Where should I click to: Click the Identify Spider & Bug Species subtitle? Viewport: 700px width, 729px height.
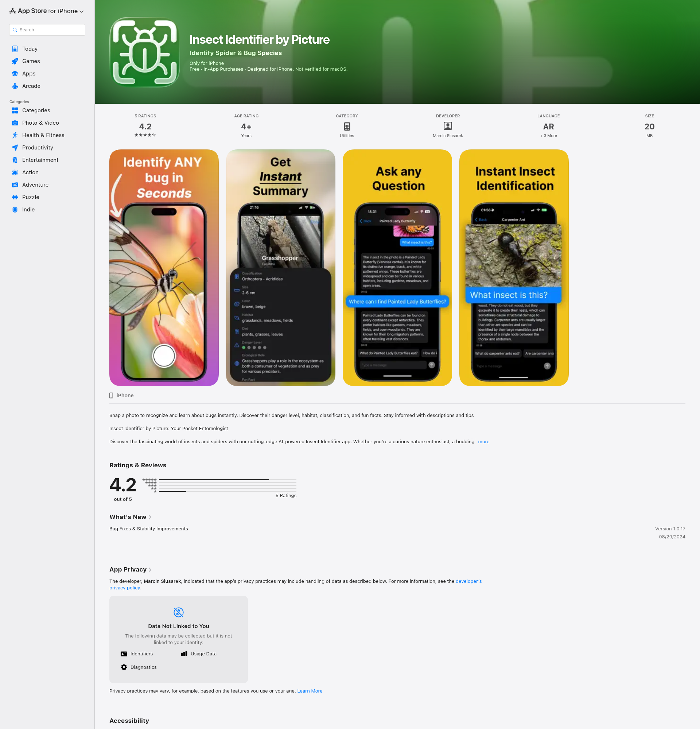pos(236,53)
